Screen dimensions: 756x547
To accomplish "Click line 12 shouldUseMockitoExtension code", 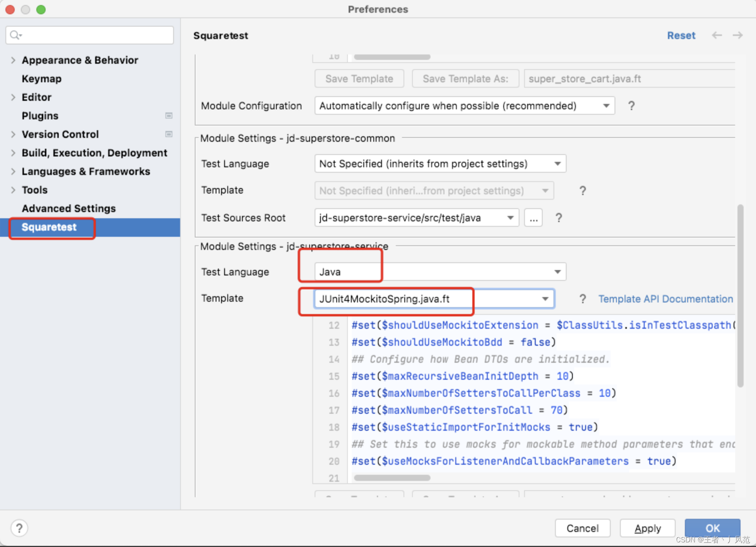I will (543, 325).
